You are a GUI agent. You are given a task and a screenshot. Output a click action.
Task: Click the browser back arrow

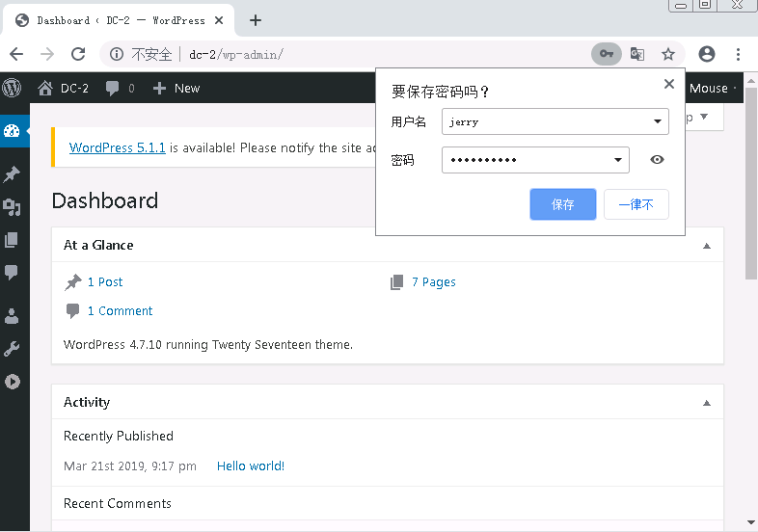click(16, 54)
